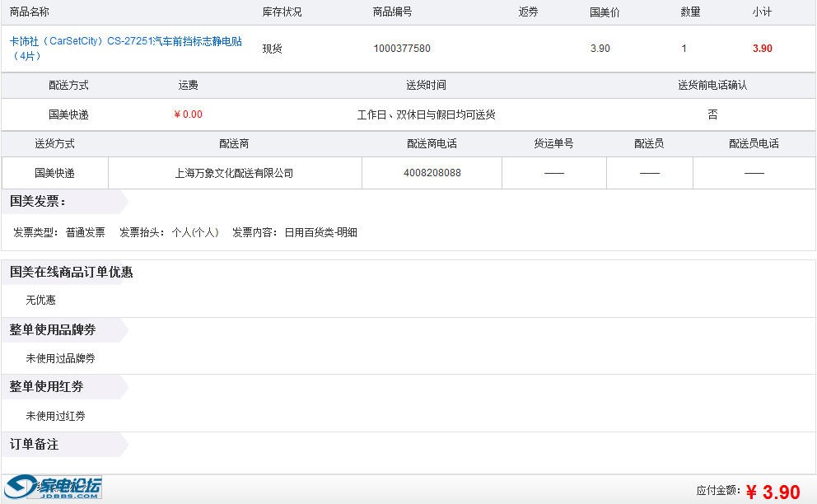
Task: Click the 库存状况 column header
Action: click(282, 12)
